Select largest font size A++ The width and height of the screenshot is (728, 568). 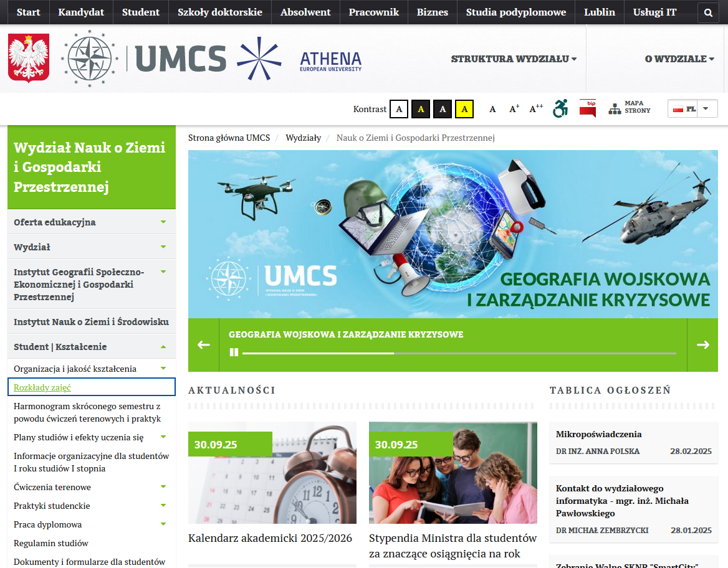[x=536, y=109]
